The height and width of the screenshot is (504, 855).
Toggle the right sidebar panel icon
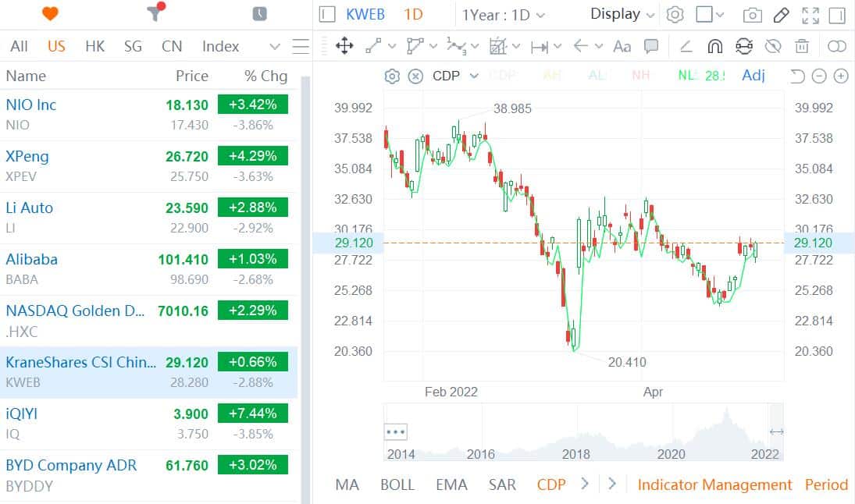coord(838,15)
